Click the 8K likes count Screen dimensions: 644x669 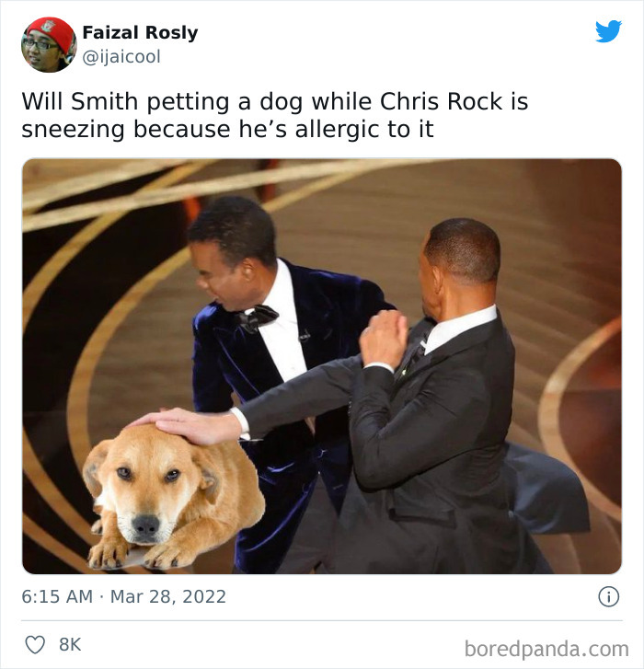pyautogui.click(x=70, y=644)
